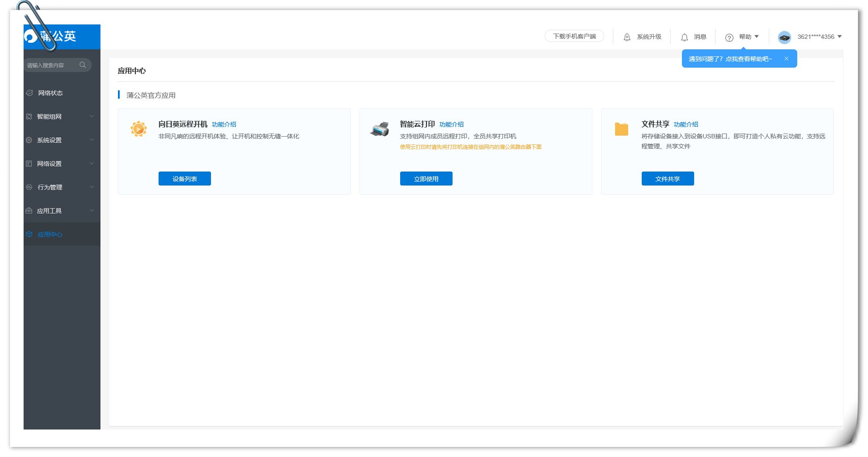Click the 立即使用 button
Image resolution: width=868 pixels, height=457 pixels.
pyautogui.click(x=426, y=179)
